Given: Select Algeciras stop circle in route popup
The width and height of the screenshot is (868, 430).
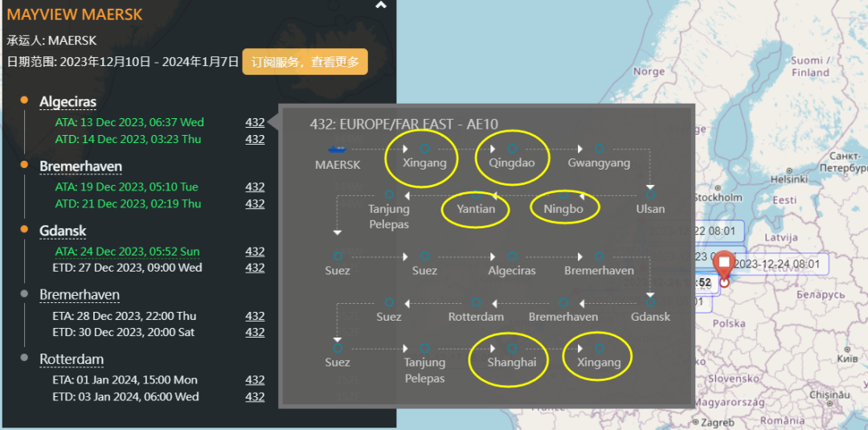Looking at the screenshot, I should pyautogui.click(x=512, y=256).
